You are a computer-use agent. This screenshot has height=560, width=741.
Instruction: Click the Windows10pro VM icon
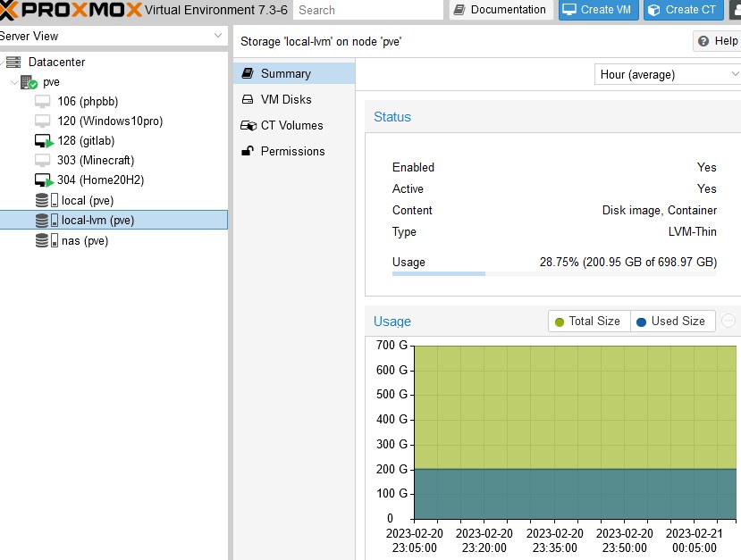42,121
